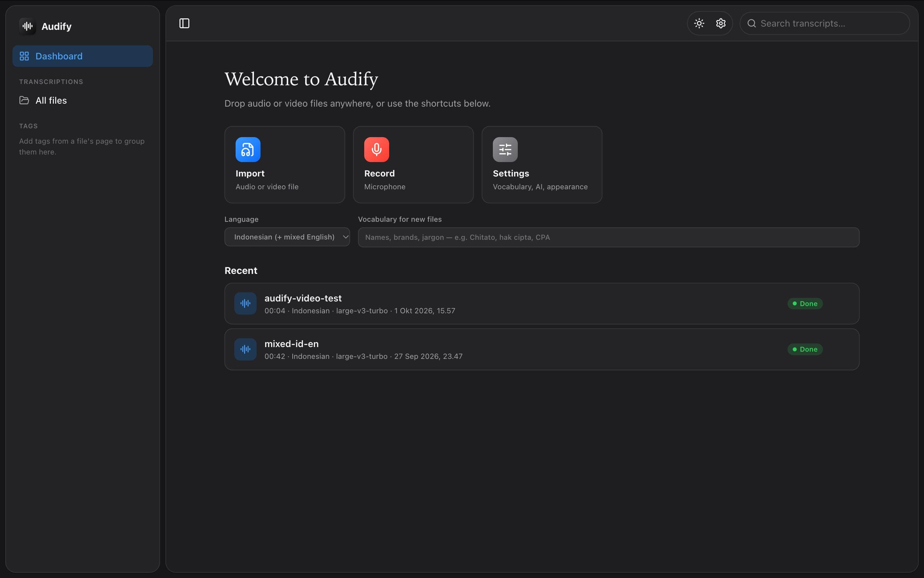
Task: Click Done badge on audify-video-test row
Action: pos(805,303)
